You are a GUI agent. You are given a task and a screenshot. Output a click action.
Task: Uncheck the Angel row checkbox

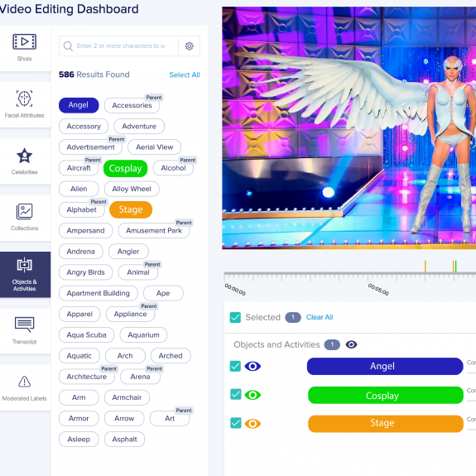(235, 366)
